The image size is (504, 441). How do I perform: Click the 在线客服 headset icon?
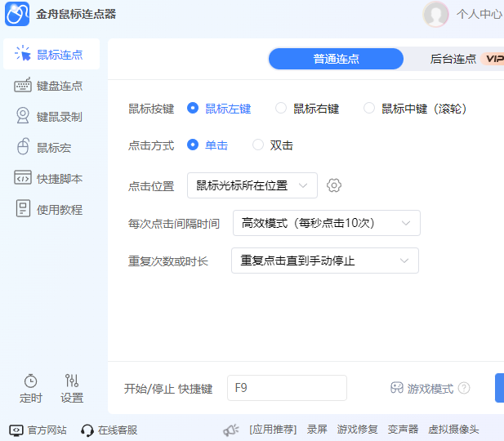click(x=87, y=430)
